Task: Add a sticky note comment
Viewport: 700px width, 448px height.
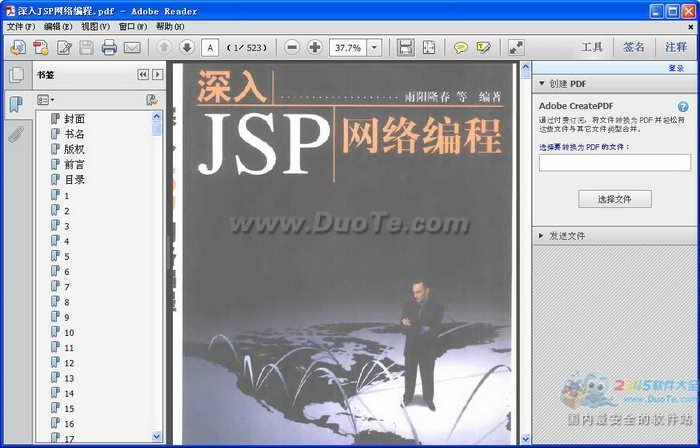Action: coord(460,47)
